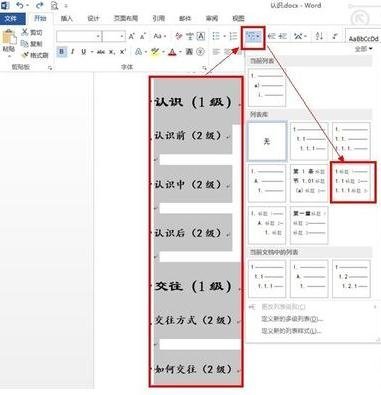Select the 无 list option
This screenshot has width=381, height=395.
point(267,141)
